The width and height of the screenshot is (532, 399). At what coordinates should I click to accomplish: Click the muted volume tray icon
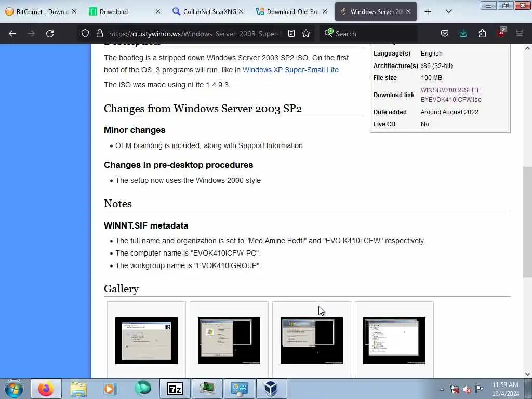point(467,389)
